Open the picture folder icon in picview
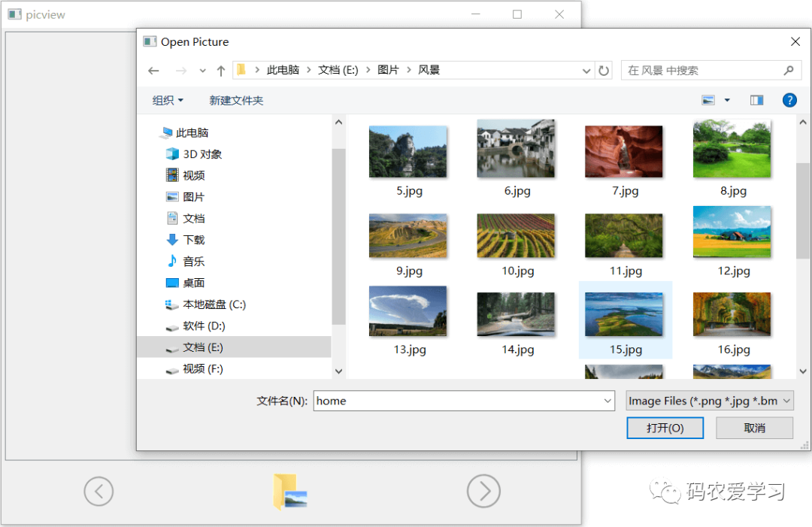812x527 pixels. pos(290,491)
